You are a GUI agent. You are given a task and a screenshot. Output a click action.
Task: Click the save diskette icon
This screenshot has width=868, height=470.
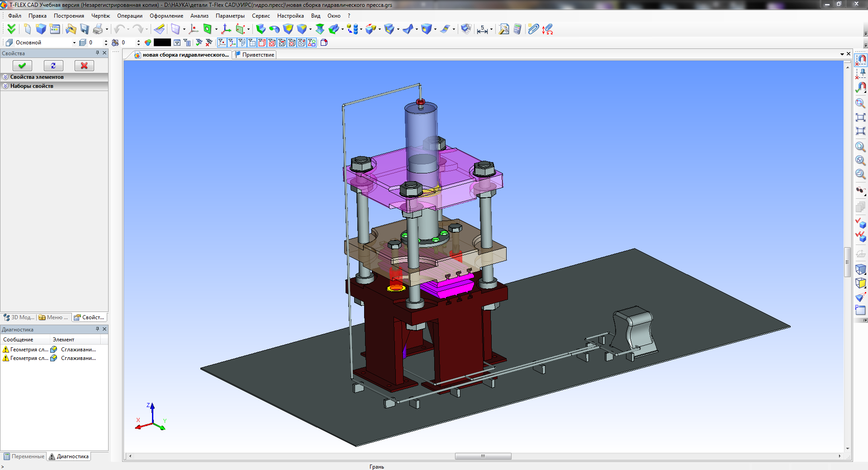click(x=85, y=29)
